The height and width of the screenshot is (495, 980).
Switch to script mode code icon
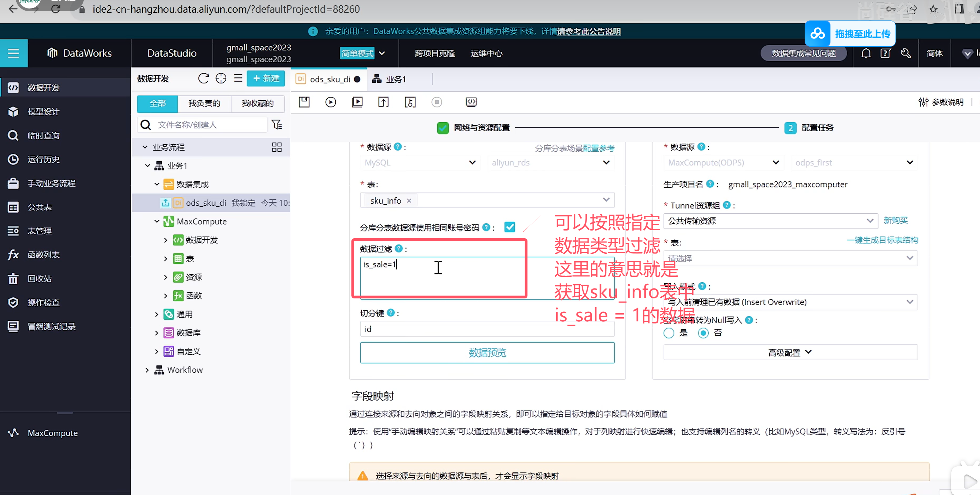471,102
